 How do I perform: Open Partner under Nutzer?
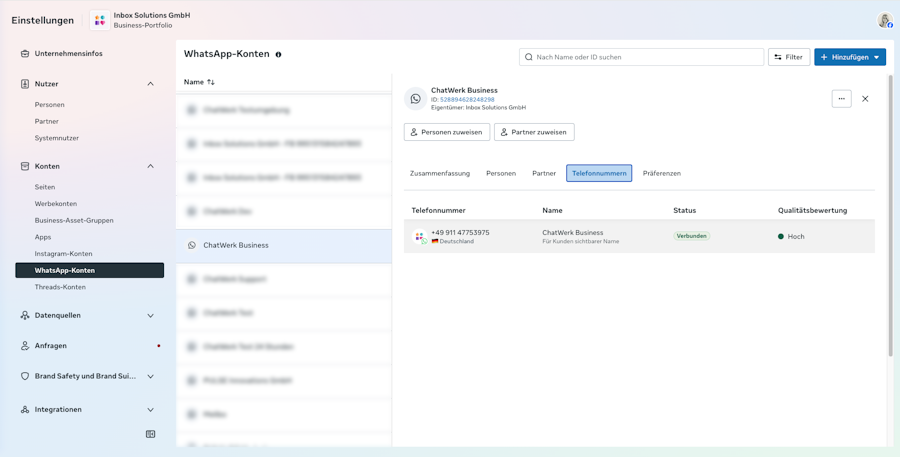click(x=46, y=121)
